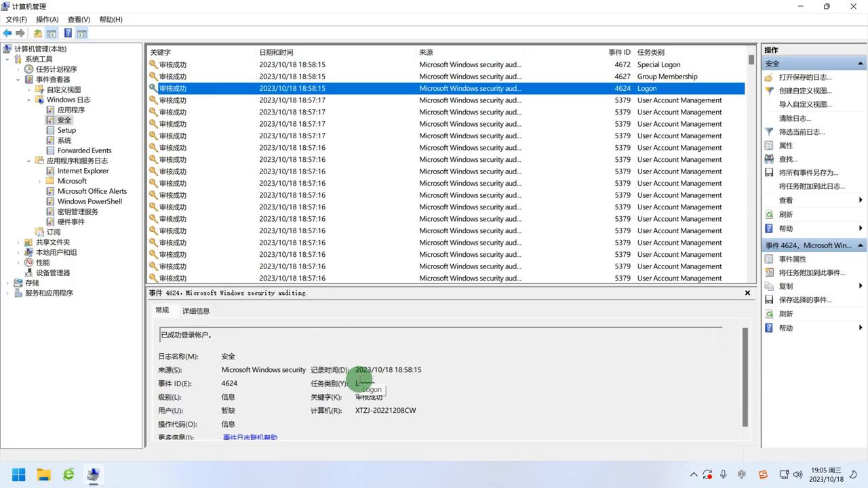
Task: Toggle the console tree pane icon
Action: tap(52, 32)
